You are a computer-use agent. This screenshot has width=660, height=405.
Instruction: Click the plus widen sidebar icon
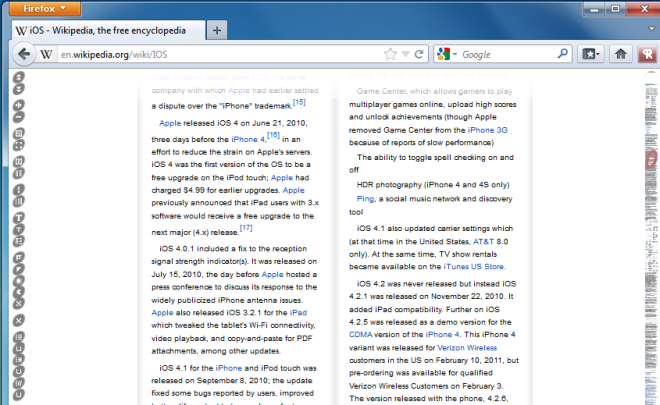[19, 105]
